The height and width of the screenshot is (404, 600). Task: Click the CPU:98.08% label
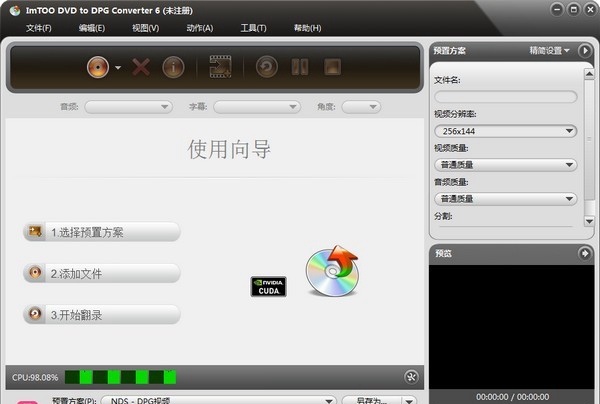[35, 378]
